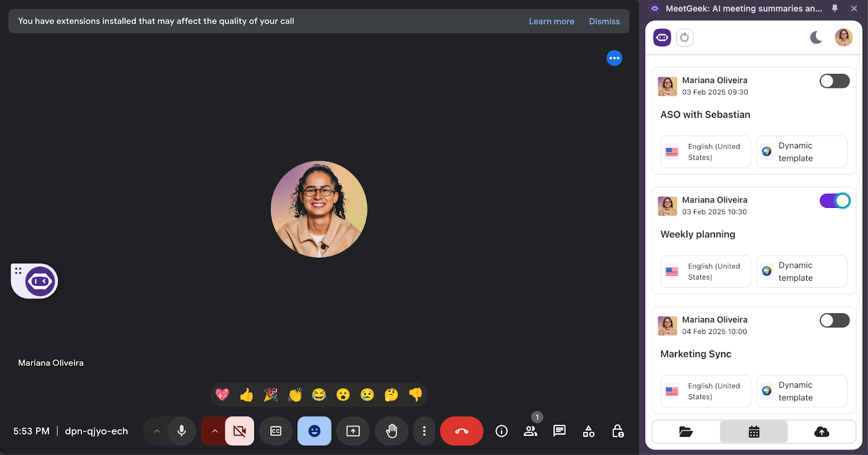Send the thumbs up emoji reaction
The image size is (868, 455).
pos(246,395)
